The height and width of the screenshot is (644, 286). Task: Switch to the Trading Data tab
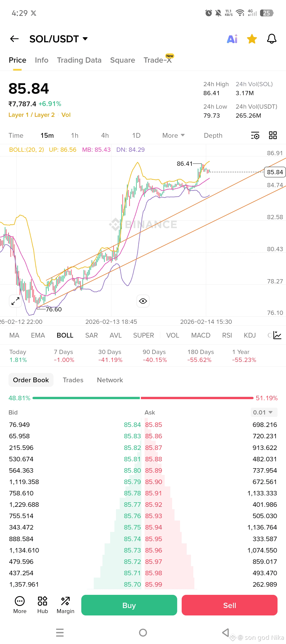(x=79, y=60)
